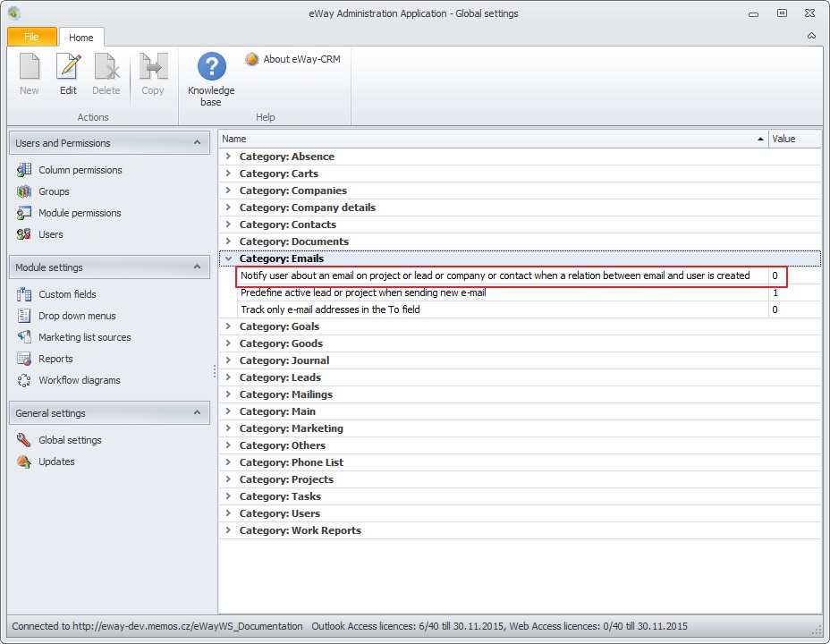Screen dimensions: 830x644
Task: Select Notify user about an email row
Action: pyautogui.click(x=529, y=275)
